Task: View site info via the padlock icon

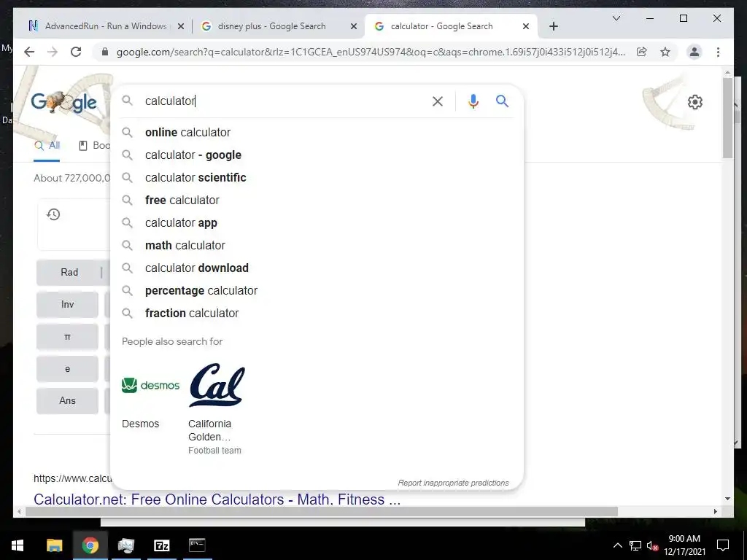Action: (x=105, y=52)
